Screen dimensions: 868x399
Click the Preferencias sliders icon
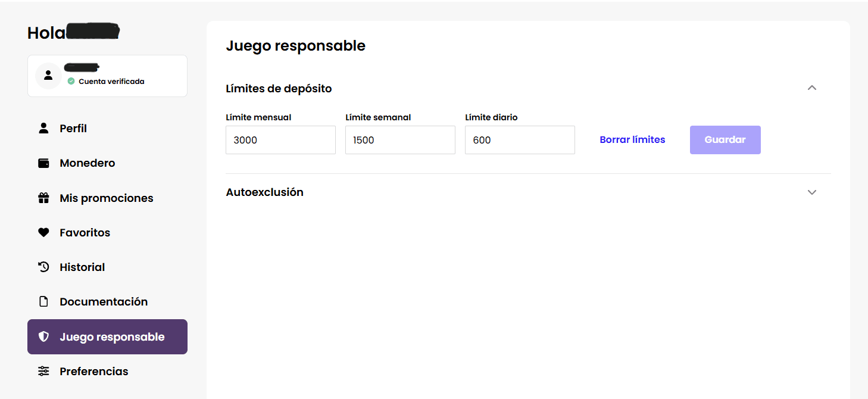43,371
